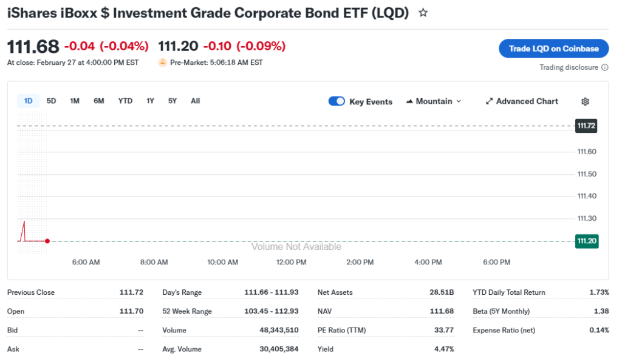Screen dimensions: 622x364
Task: Toggle the Key Events switch
Action: [x=337, y=101]
